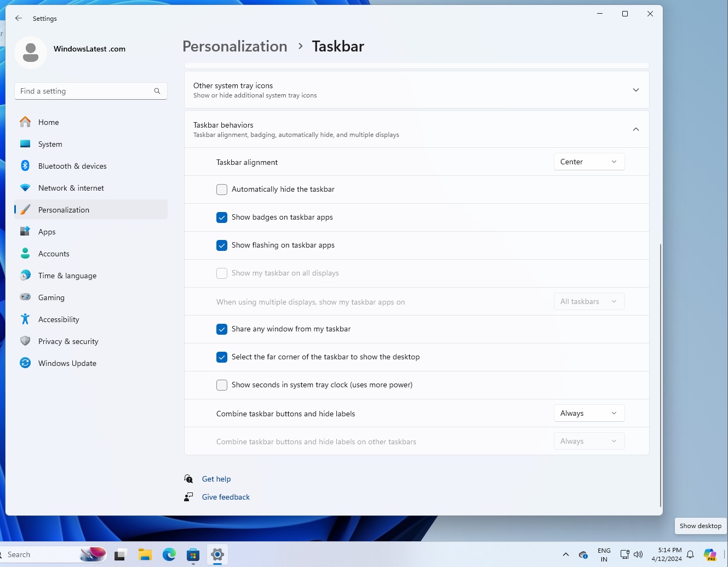The height and width of the screenshot is (567, 728).
Task: Open Accounts settings from the sidebar
Action: pyautogui.click(x=53, y=253)
